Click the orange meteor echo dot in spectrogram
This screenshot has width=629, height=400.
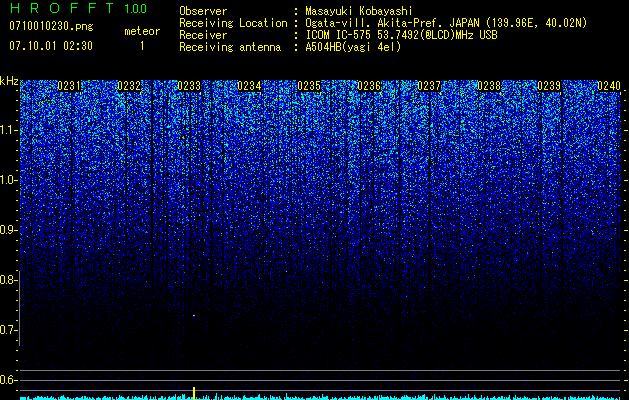click(x=194, y=316)
